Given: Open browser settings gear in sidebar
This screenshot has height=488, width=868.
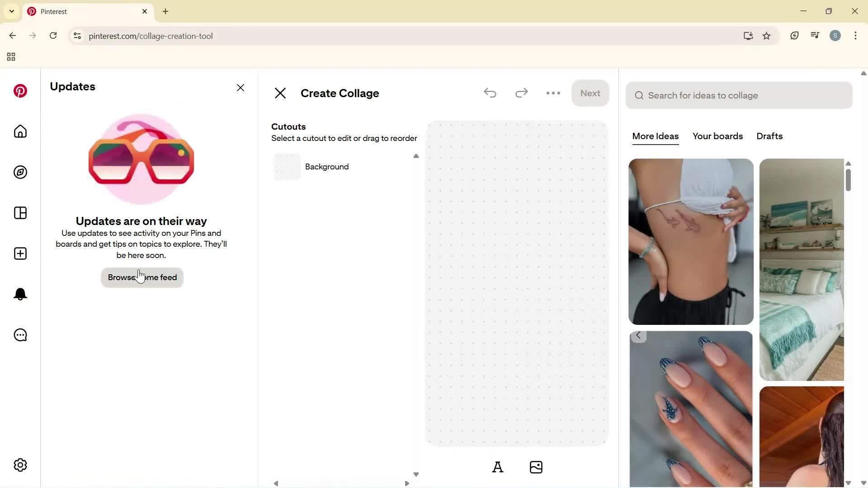Looking at the screenshot, I should coord(20,465).
